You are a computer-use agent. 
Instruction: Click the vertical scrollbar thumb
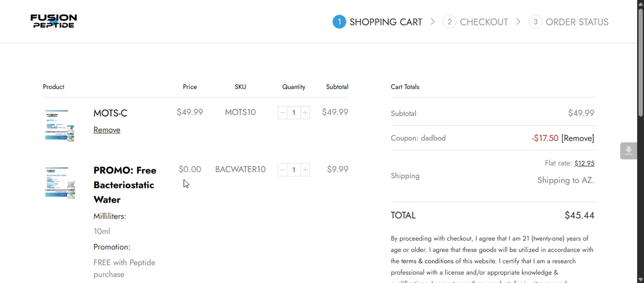(x=641, y=62)
